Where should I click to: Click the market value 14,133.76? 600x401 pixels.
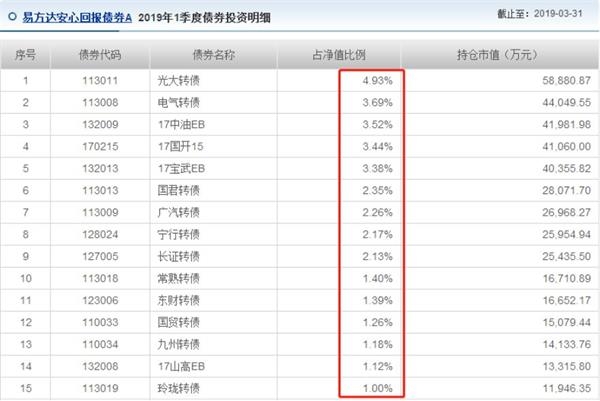pos(567,345)
